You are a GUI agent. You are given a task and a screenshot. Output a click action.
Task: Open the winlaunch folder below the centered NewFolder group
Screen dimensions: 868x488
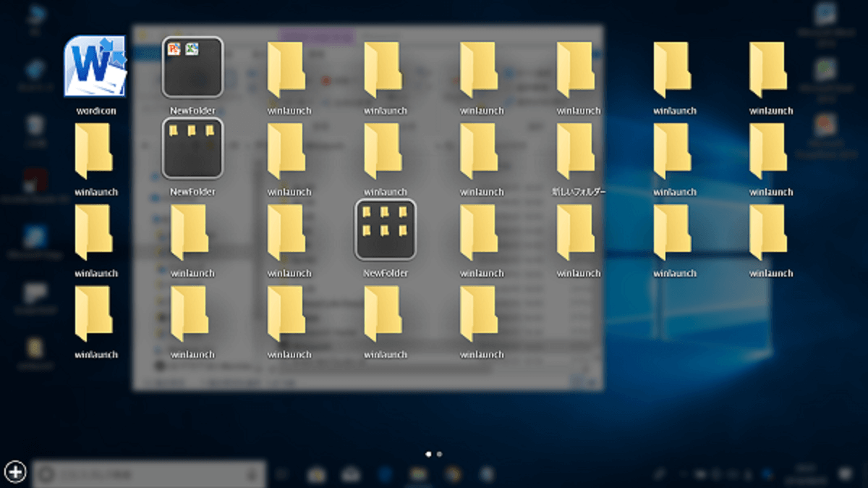(383, 313)
